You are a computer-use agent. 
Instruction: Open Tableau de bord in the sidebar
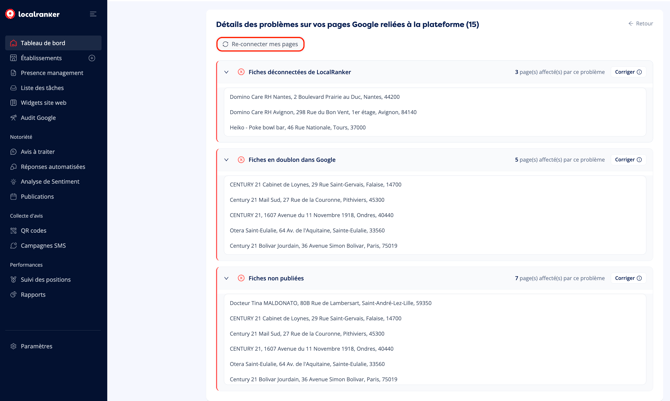coord(53,43)
